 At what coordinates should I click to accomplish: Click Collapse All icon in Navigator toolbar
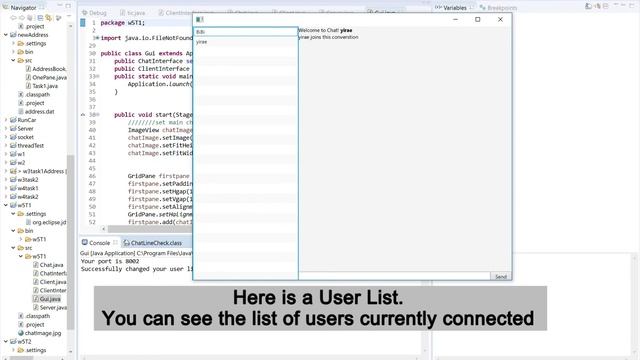pos(40,18)
